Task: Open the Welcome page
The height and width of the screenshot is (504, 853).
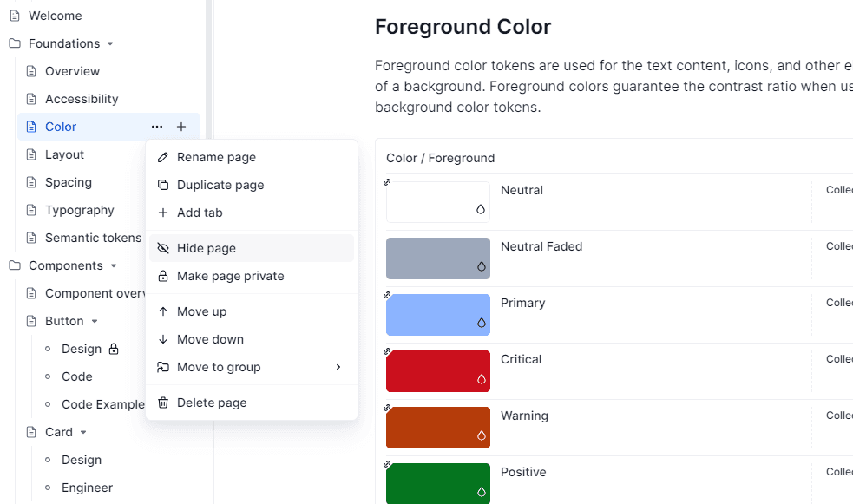Action: pyautogui.click(x=55, y=16)
